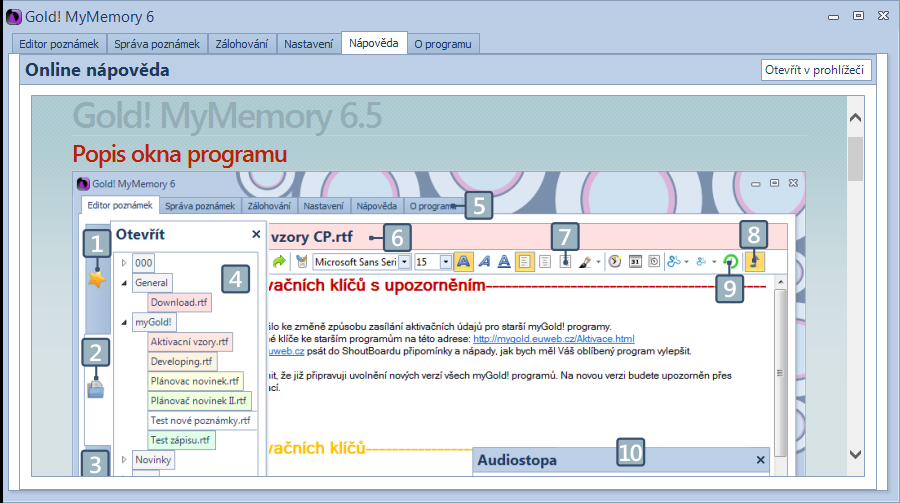Select the Nápověda main tab
The width and height of the screenshot is (900, 503).
click(374, 43)
